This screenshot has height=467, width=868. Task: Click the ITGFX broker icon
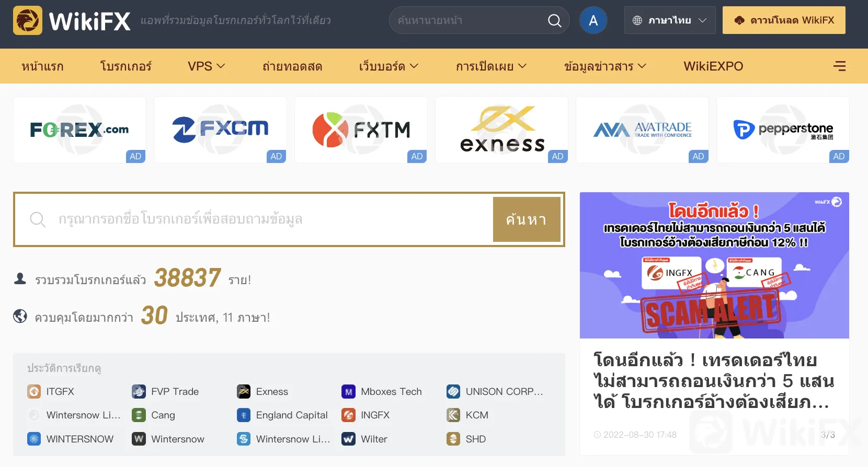coord(34,391)
